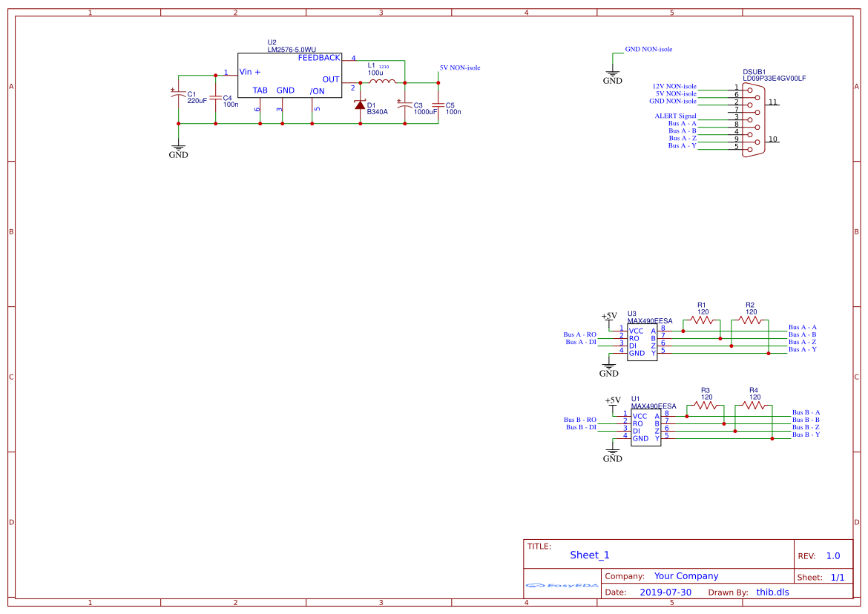Image resolution: width=868 pixels, height=614 pixels.
Task: Click the Drawn By name thib.dls
Action: 773,592
